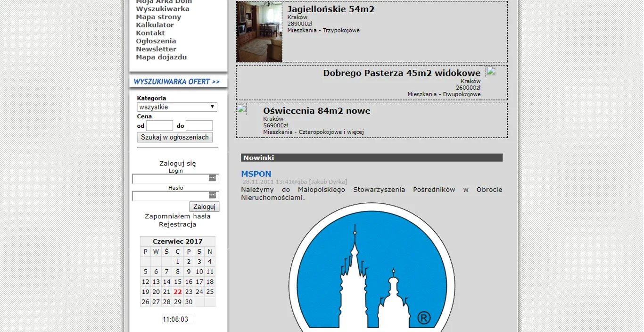644x332 pixels.
Task: Open Jagiellońskie 54m2 listing title
Action: (x=331, y=9)
